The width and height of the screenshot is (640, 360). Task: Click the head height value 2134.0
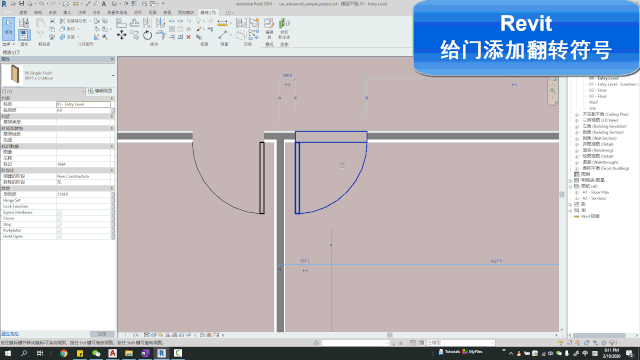point(83,194)
